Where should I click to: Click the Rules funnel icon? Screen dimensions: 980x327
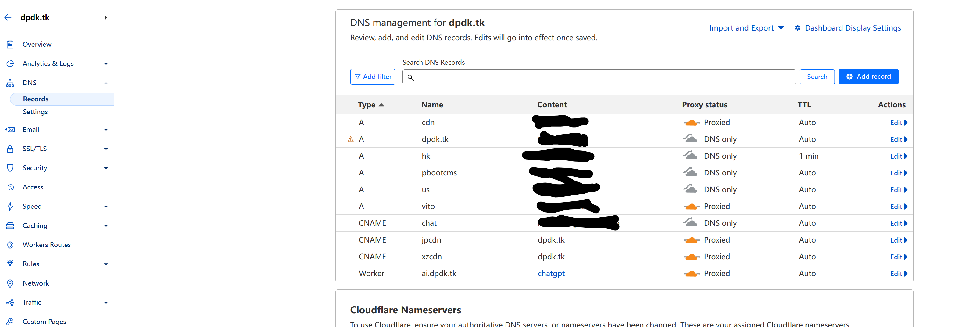pyautogui.click(x=10, y=264)
